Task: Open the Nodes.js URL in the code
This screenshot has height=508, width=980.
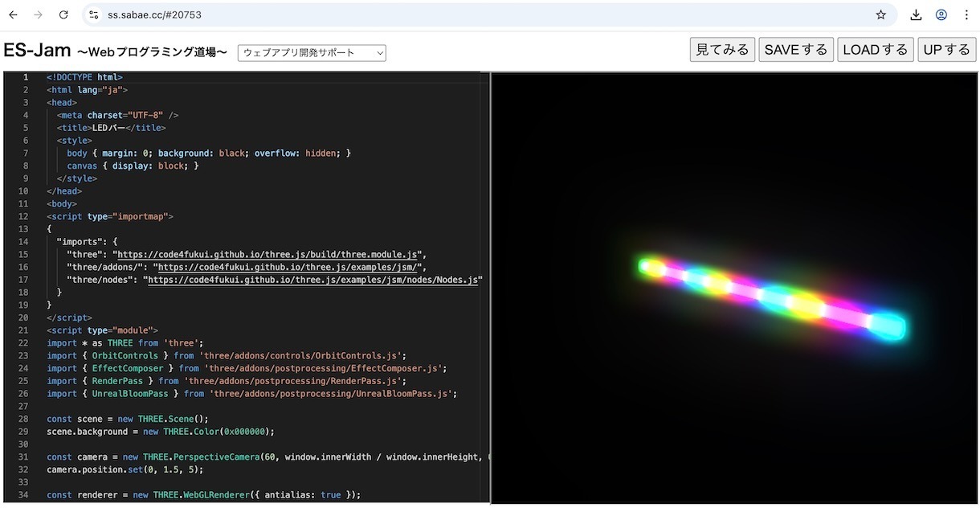Action: click(x=314, y=280)
